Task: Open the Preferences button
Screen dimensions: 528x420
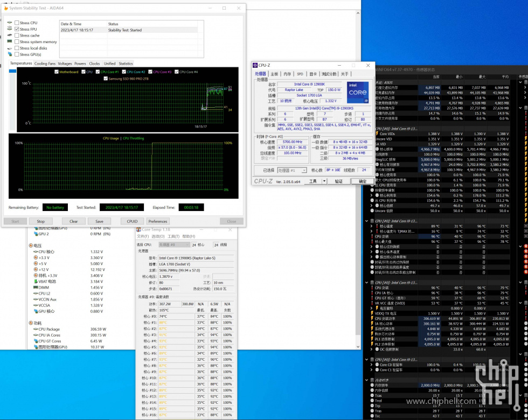Action: click(158, 221)
